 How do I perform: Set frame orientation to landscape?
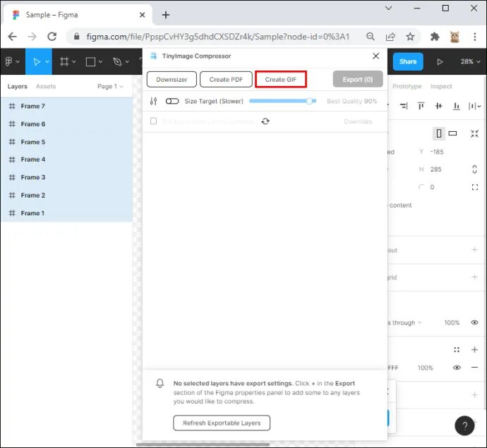click(x=452, y=133)
